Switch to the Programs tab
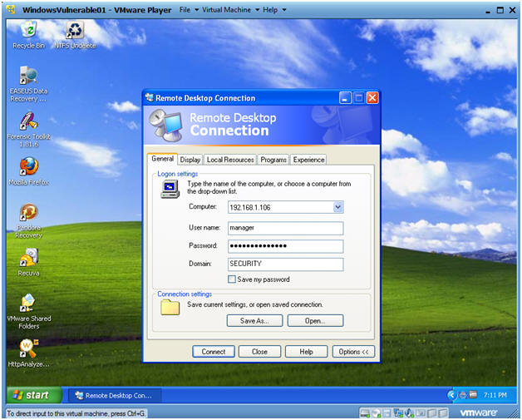 [x=273, y=160]
